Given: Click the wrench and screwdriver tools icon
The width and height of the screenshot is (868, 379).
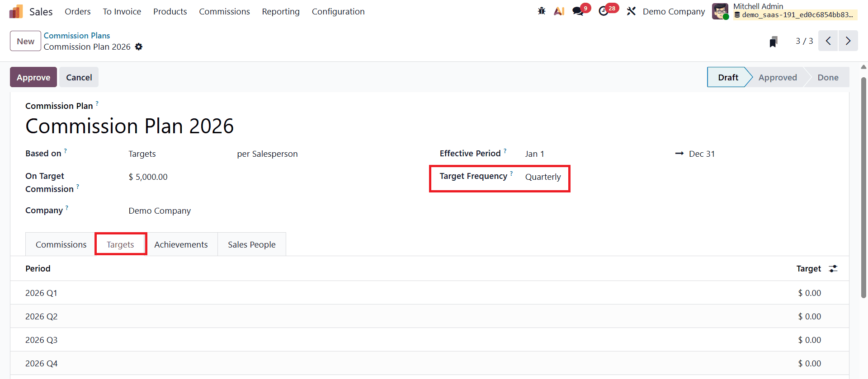Looking at the screenshot, I should point(631,11).
